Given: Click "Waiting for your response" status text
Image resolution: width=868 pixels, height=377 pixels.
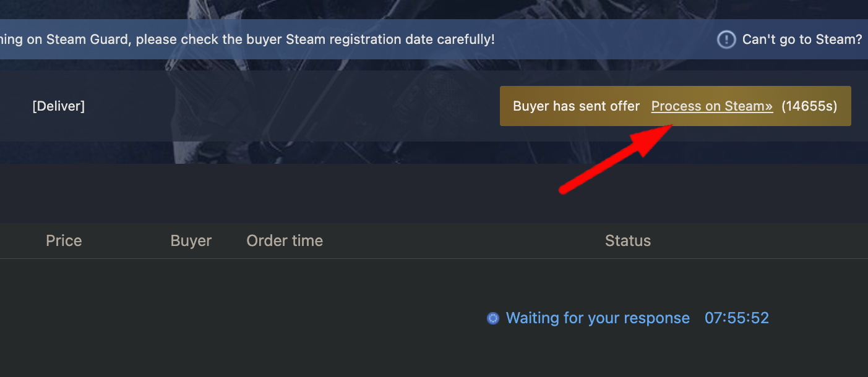Looking at the screenshot, I should [598, 318].
